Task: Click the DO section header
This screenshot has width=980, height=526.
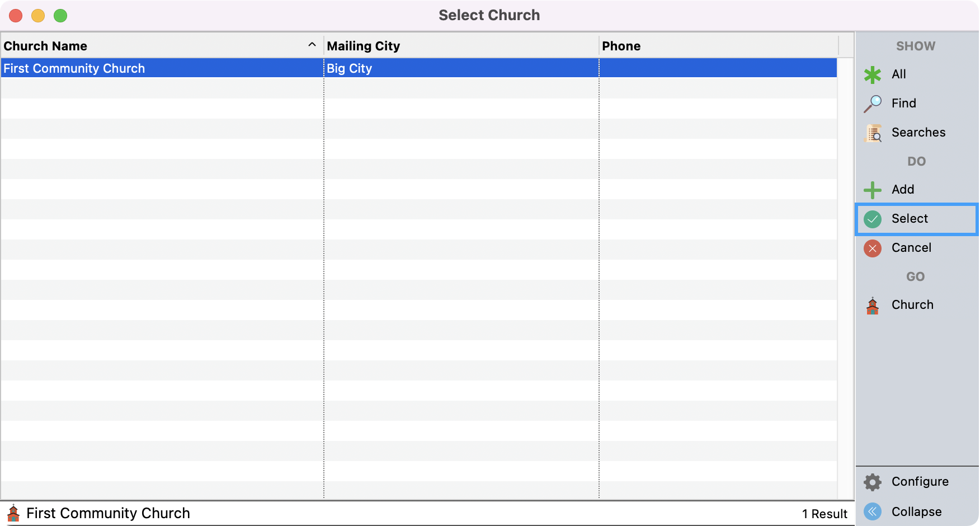Action: click(x=917, y=161)
